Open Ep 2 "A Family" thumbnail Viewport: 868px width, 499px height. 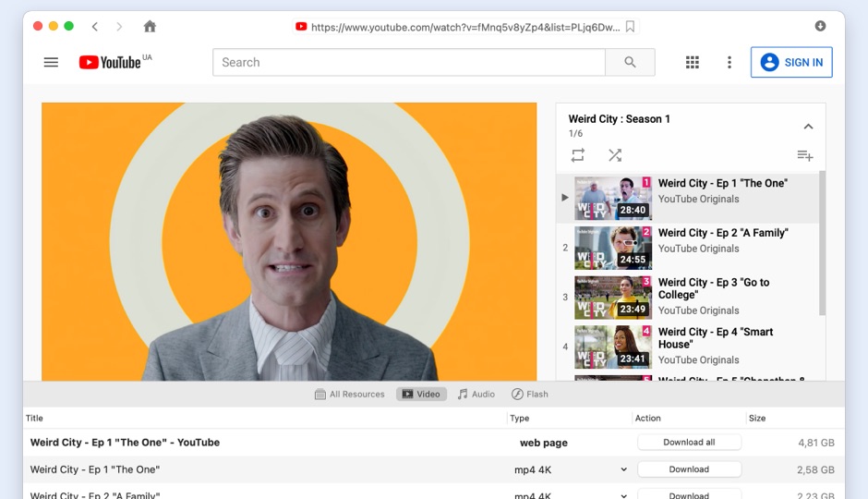coord(613,249)
